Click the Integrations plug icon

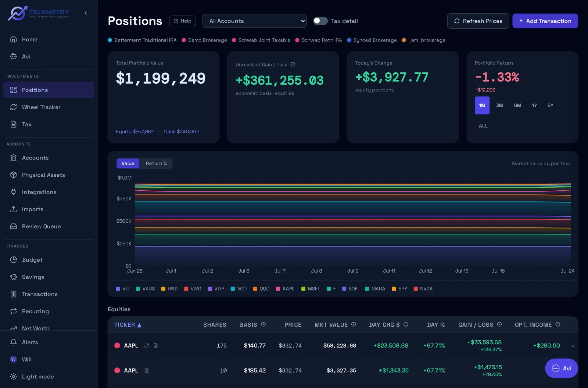coord(14,192)
